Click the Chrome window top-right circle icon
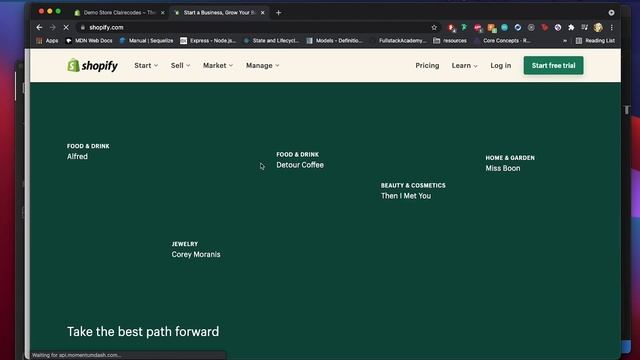 point(611,13)
